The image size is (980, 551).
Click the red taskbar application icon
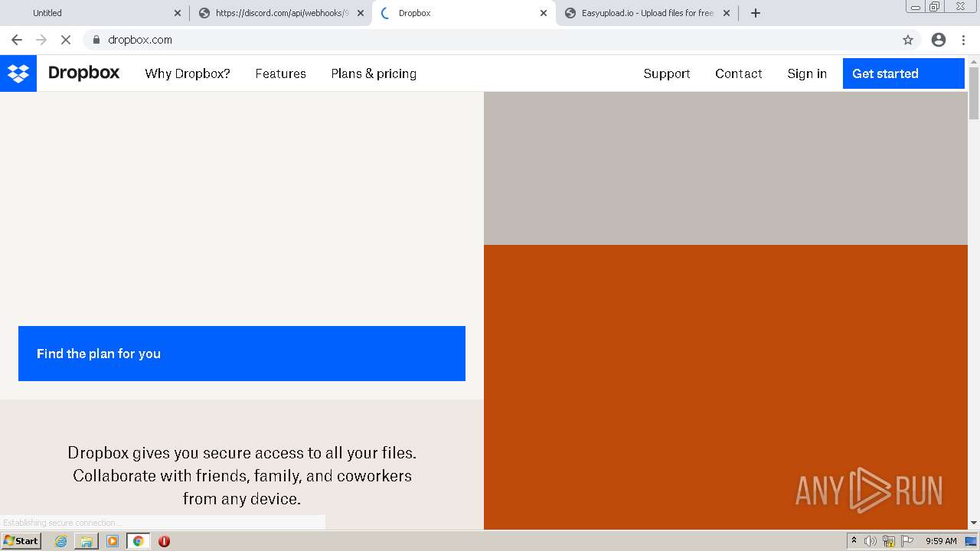click(164, 541)
